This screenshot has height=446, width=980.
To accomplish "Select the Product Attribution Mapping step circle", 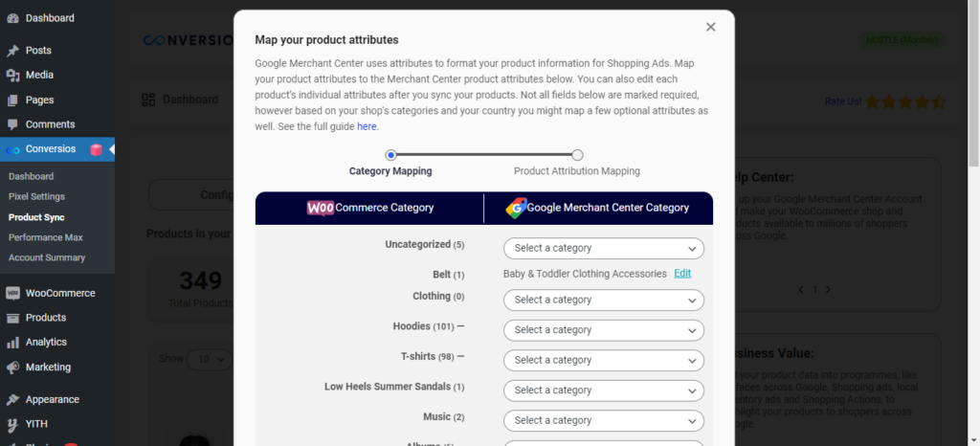I will (577, 155).
